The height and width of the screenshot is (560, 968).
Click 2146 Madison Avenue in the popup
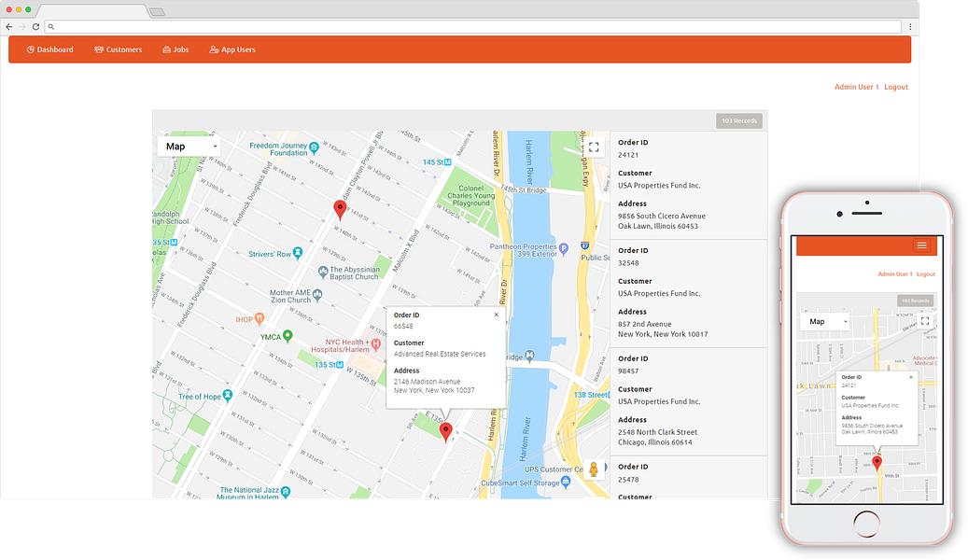428,382
